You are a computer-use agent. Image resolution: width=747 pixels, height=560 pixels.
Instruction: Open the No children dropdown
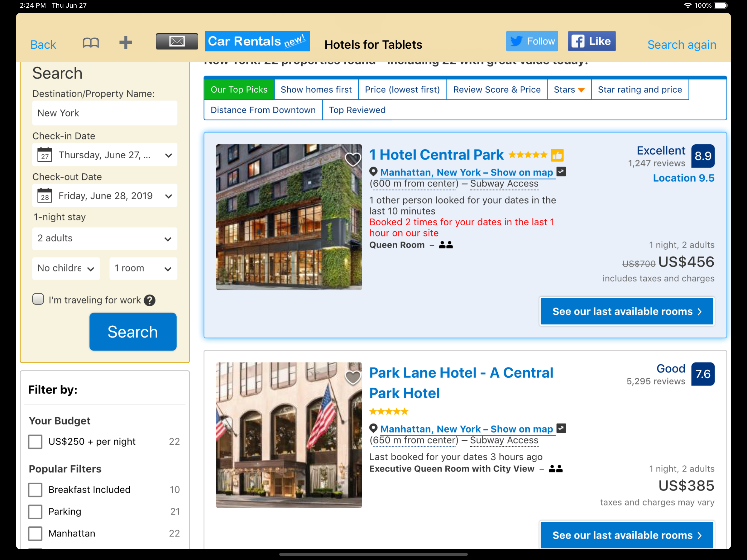(66, 268)
